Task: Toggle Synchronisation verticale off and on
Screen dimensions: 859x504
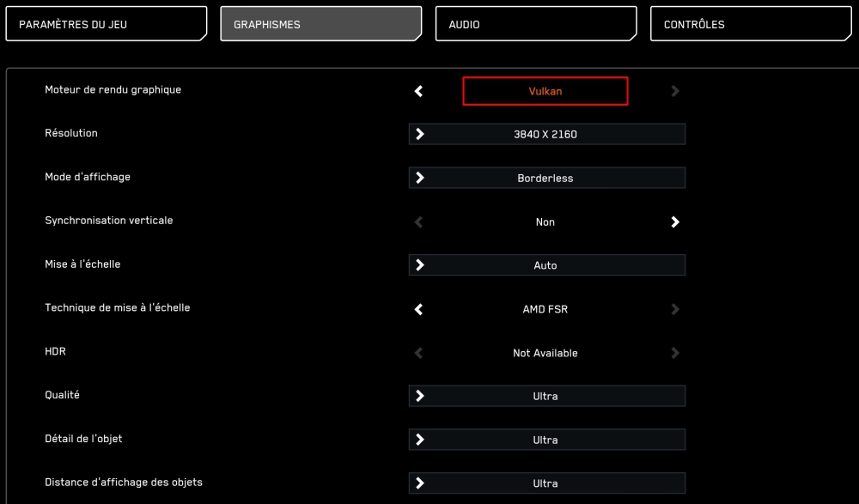Action: (675, 222)
